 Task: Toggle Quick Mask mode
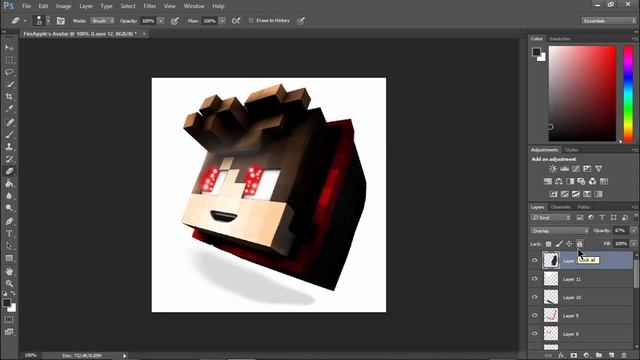(9, 320)
